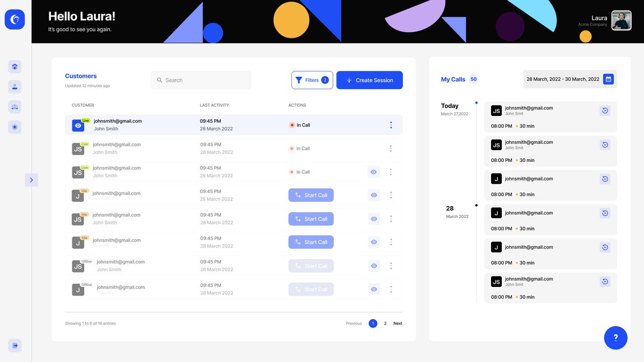The height and width of the screenshot is (362, 644).
Task: Select page 1 in pagination
Action: tap(373, 323)
